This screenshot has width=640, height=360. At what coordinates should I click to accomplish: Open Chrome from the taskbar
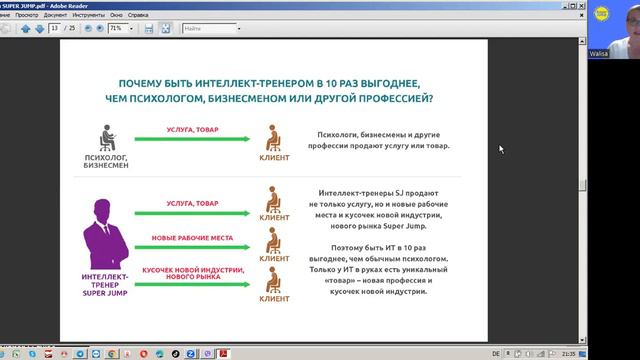coord(111,354)
